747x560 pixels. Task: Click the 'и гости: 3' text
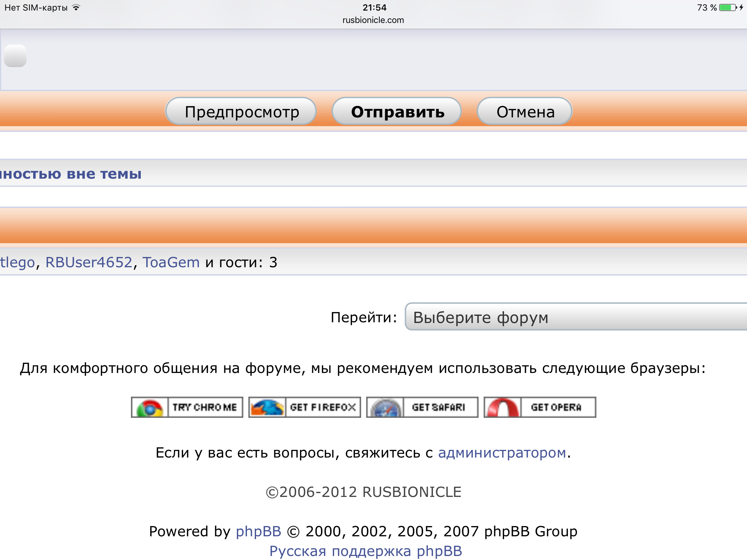pyautogui.click(x=241, y=262)
